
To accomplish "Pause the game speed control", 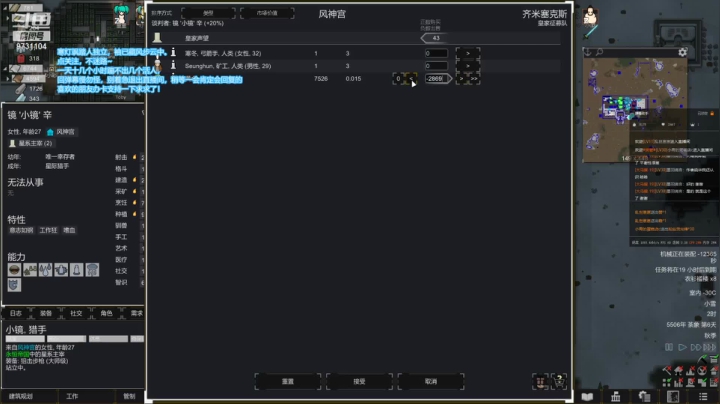I will pyautogui.click(x=669, y=347).
